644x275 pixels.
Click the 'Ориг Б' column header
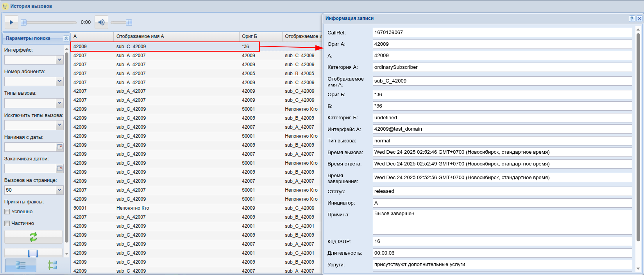coord(260,36)
